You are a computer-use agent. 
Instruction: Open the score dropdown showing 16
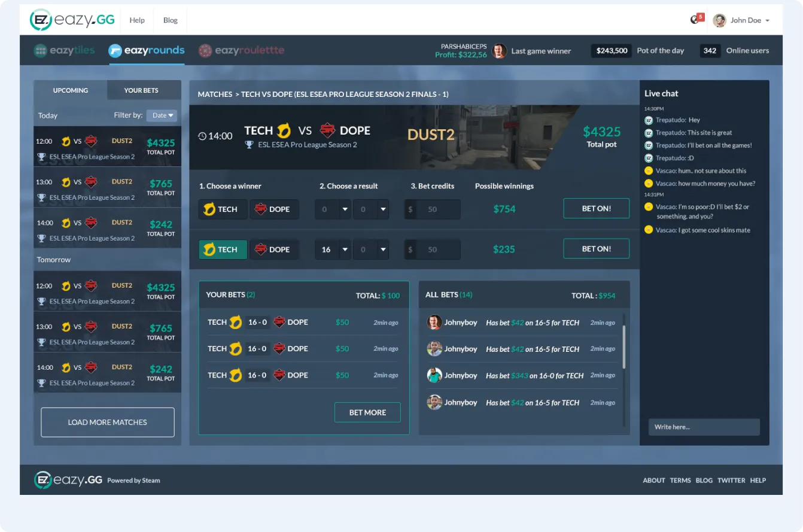(x=333, y=250)
